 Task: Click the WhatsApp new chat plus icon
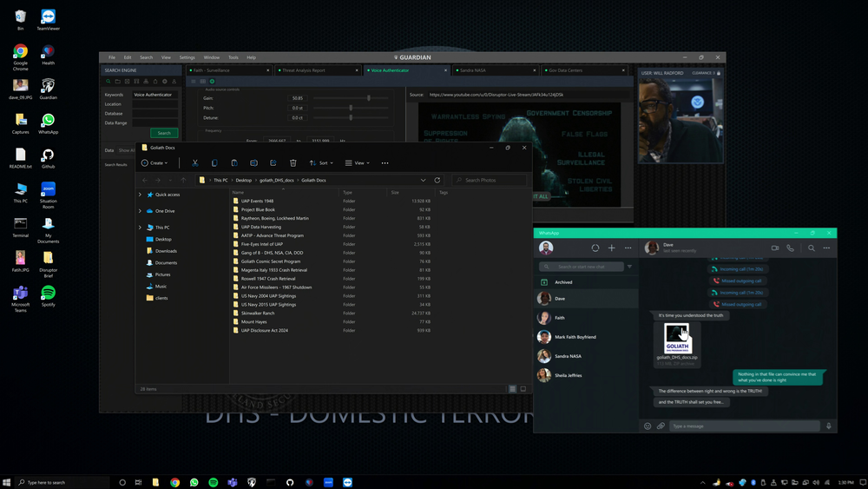611,248
